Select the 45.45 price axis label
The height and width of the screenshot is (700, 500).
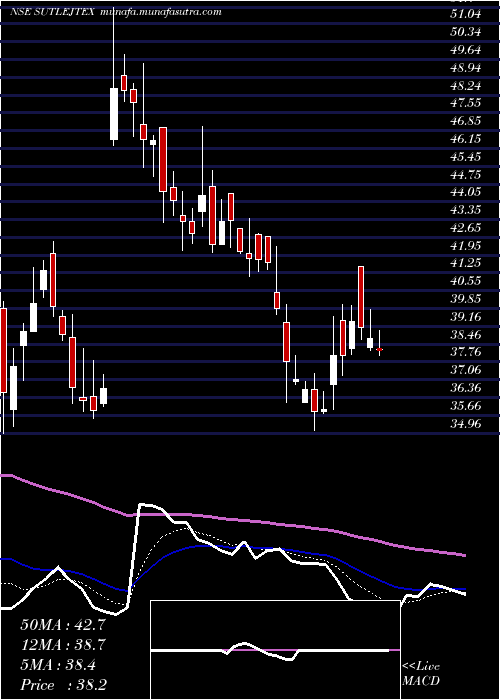click(x=466, y=157)
